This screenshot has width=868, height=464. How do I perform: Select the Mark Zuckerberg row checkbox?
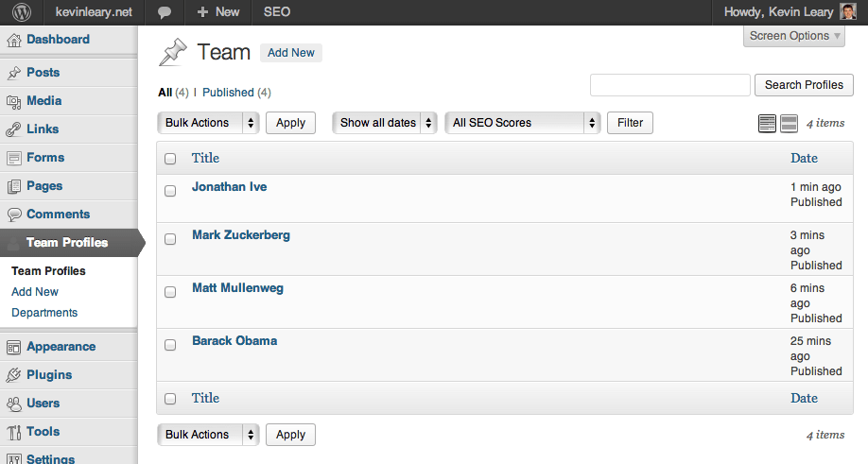pos(170,239)
